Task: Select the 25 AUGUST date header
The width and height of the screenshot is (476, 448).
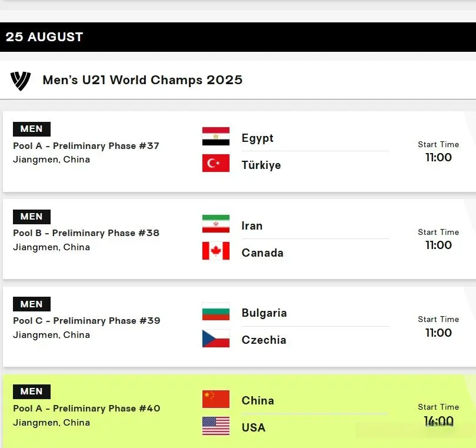Action: (238, 36)
